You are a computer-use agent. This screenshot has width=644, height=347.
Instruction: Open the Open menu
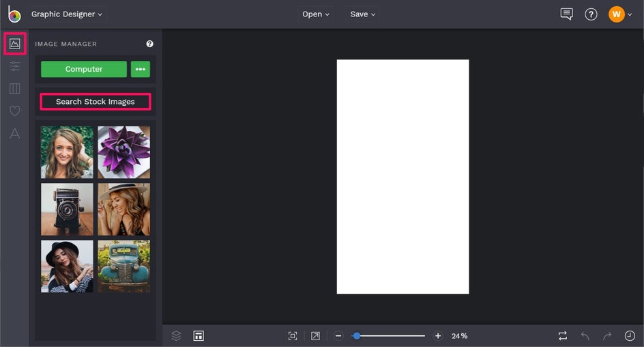315,14
